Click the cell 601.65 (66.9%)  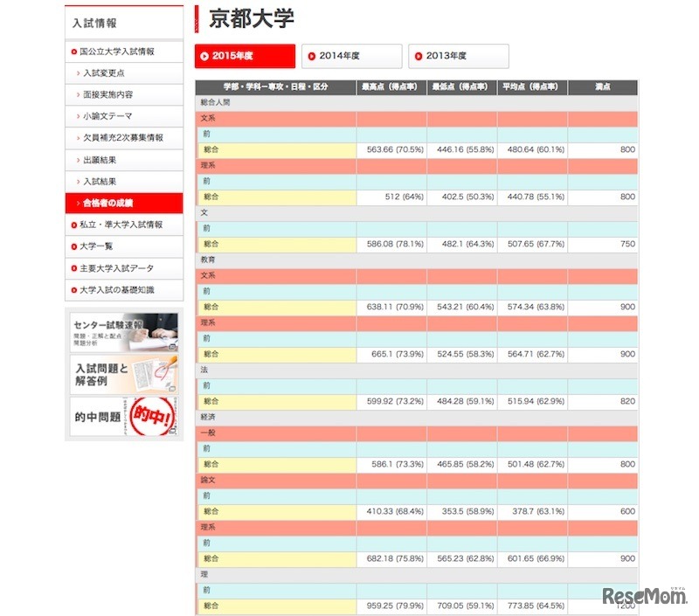532,559
